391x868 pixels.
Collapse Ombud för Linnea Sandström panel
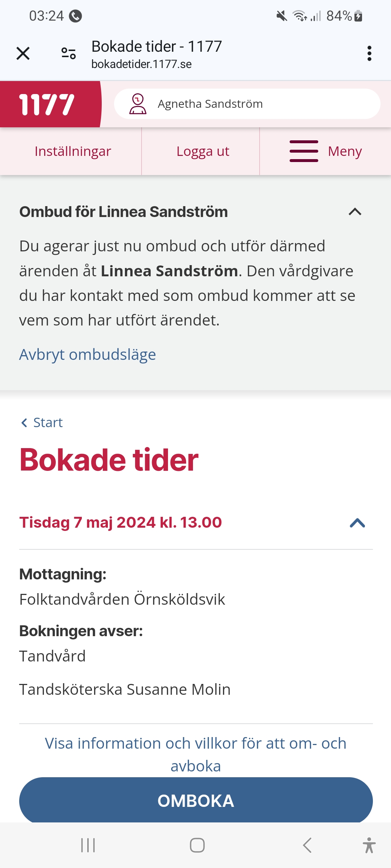(355, 212)
